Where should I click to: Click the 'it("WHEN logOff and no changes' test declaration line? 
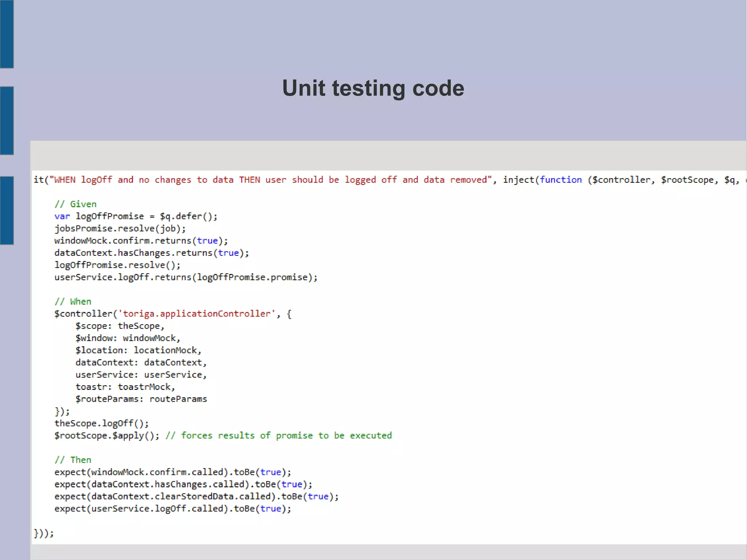(x=390, y=180)
